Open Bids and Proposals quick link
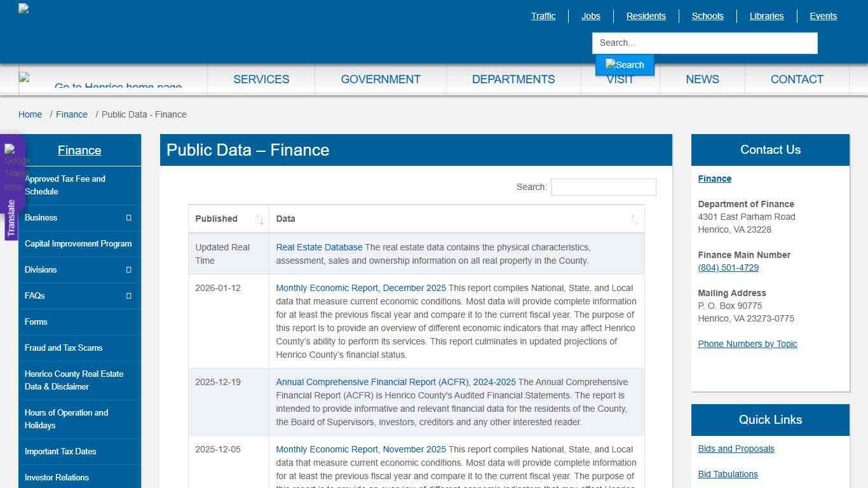 pyautogui.click(x=736, y=449)
